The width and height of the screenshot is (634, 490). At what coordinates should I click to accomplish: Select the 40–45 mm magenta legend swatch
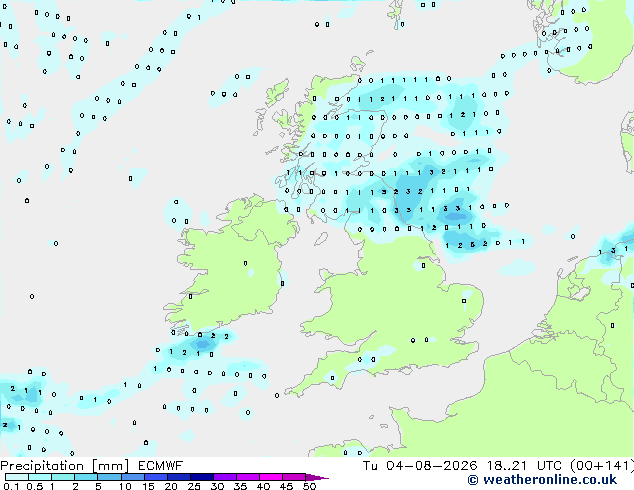coord(271,477)
